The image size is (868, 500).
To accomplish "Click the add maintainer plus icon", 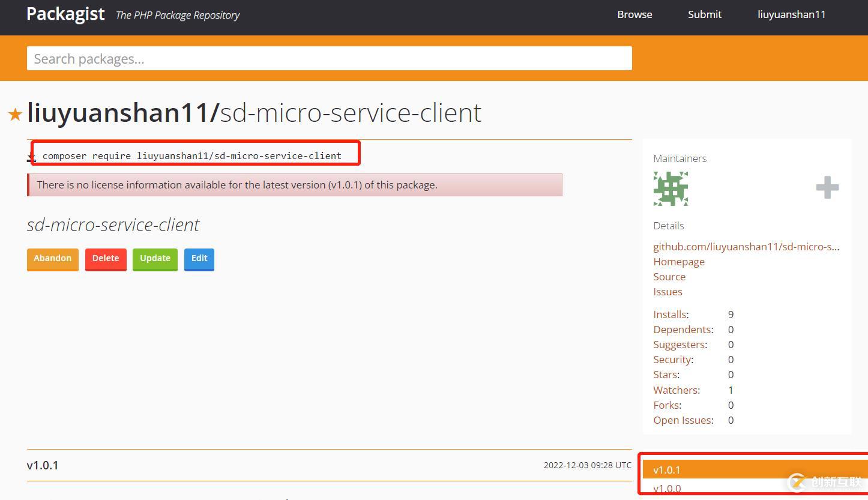I will tap(827, 188).
